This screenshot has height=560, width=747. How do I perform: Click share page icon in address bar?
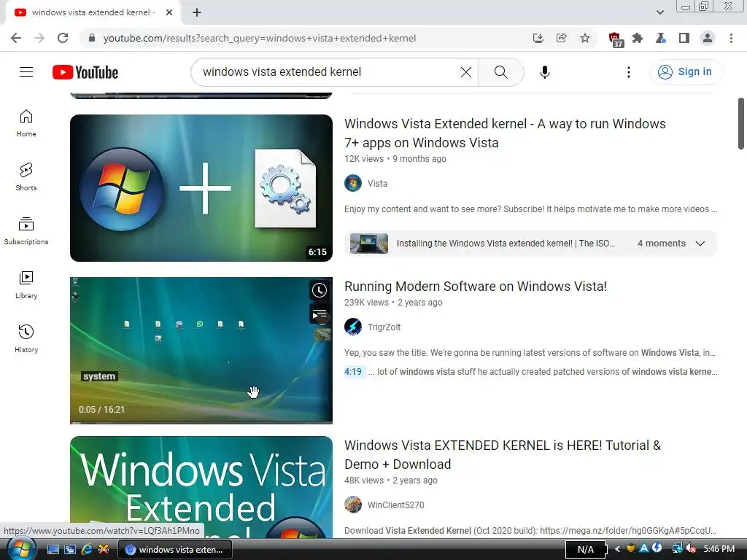click(562, 38)
